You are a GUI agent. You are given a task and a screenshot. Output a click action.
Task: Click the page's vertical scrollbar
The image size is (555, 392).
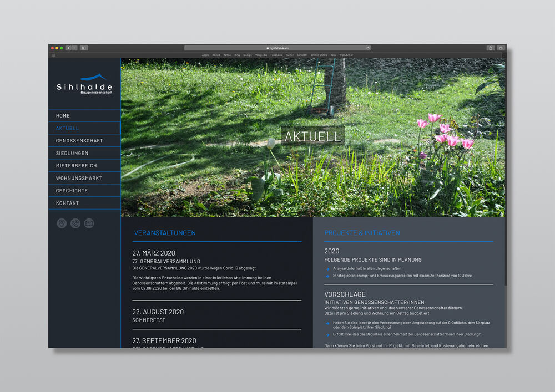coord(506,250)
